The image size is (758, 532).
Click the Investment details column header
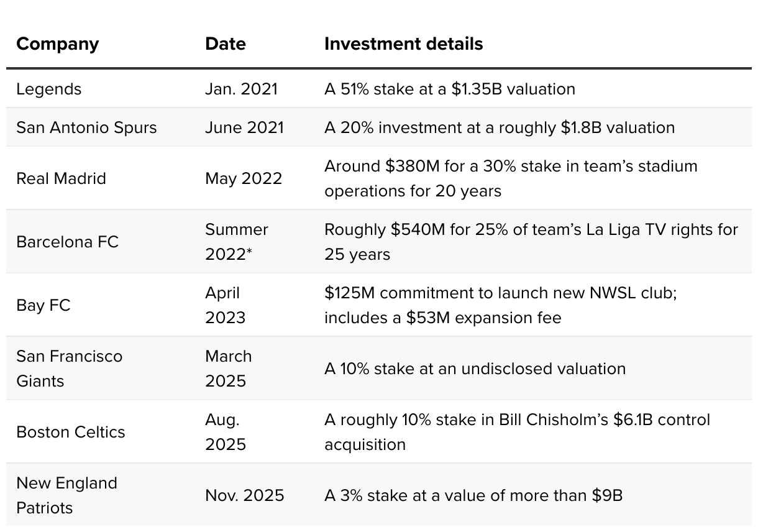pos(403,44)
